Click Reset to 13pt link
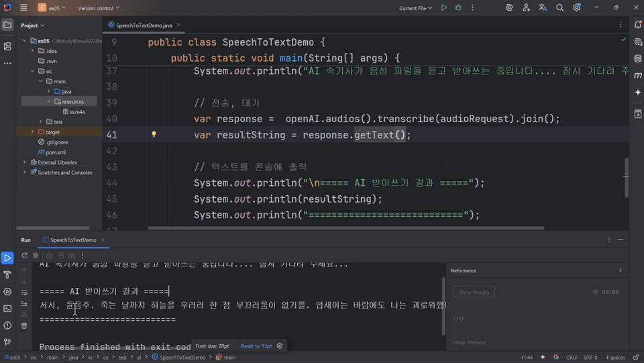This screenshot has width=644, height=363. [x=256, y=346]
